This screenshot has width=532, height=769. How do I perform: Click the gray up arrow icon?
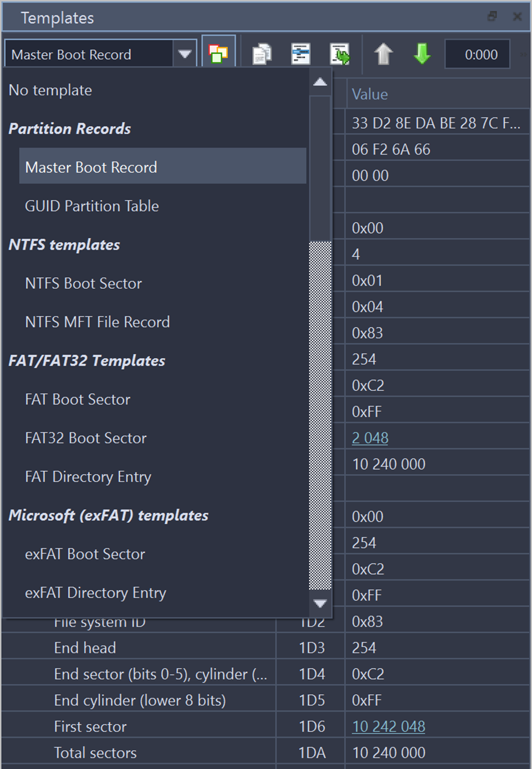tap(383, 54)
